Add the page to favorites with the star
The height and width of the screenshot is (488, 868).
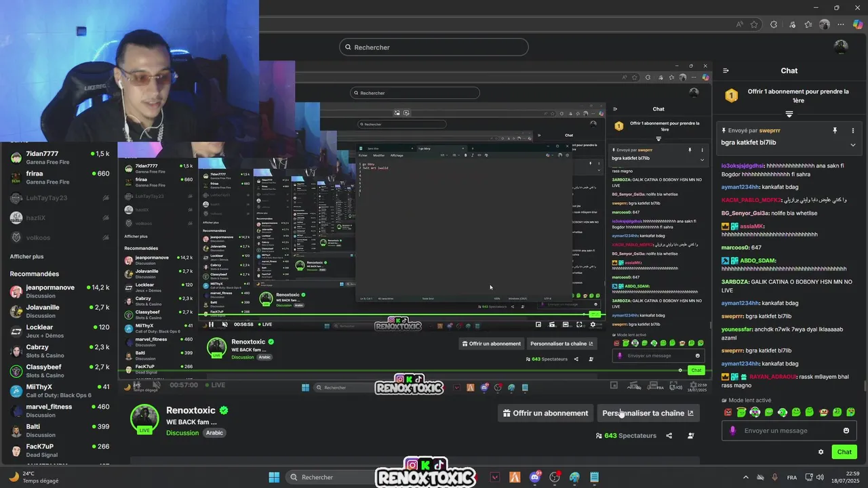point(754,24)
